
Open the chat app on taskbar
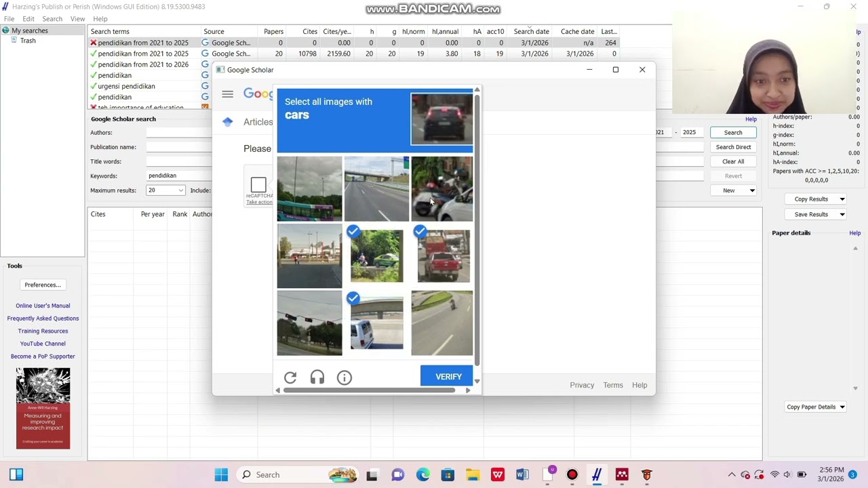(x=398, y=475)
